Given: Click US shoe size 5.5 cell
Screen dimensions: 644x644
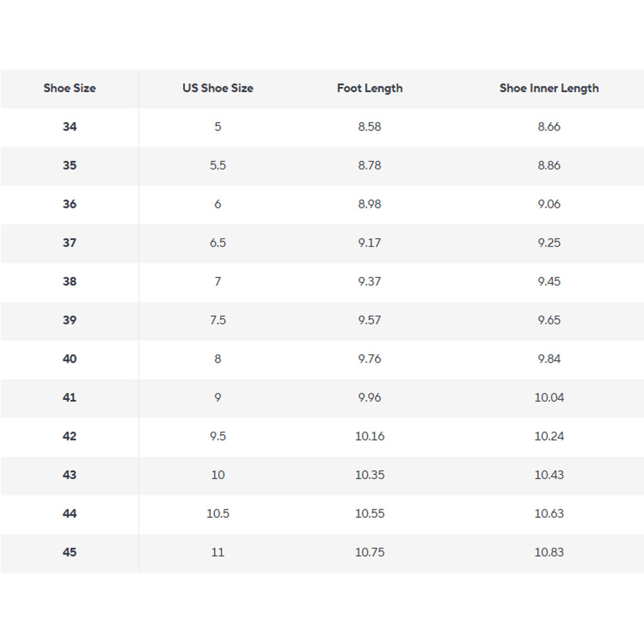Looking at the screenshot, I should pyautogui.click(x=218, y=166).
